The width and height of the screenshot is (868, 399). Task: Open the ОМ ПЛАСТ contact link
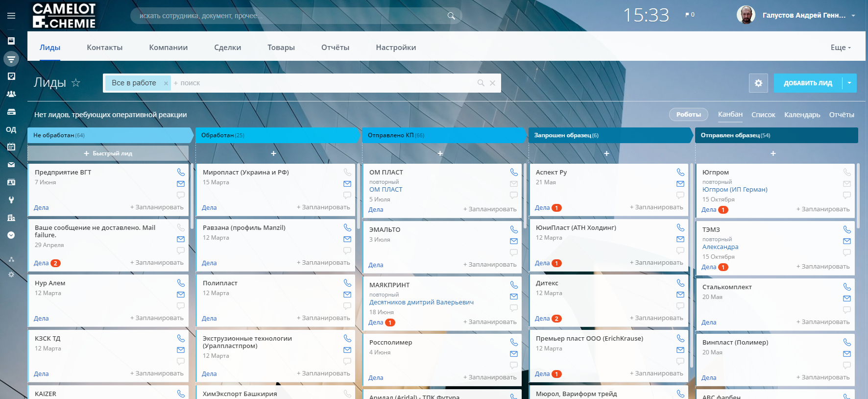tap(386, 190)
